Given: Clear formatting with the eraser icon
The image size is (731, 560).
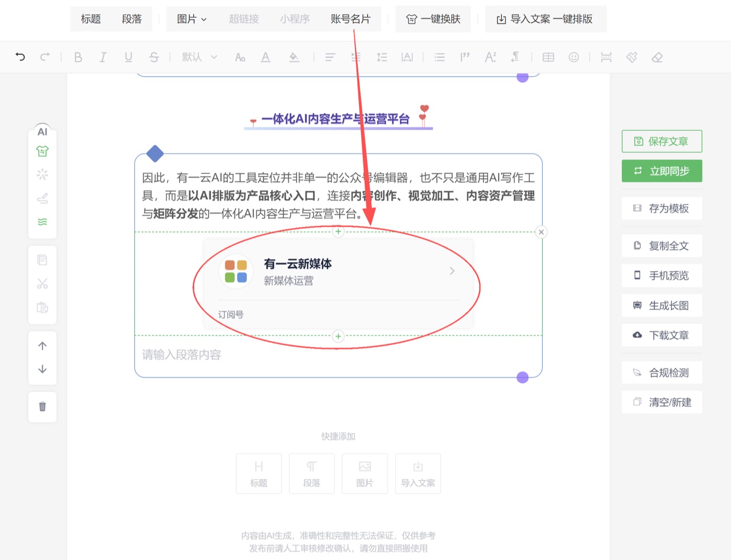Looking at the screenshot, I should pos(657,57).
